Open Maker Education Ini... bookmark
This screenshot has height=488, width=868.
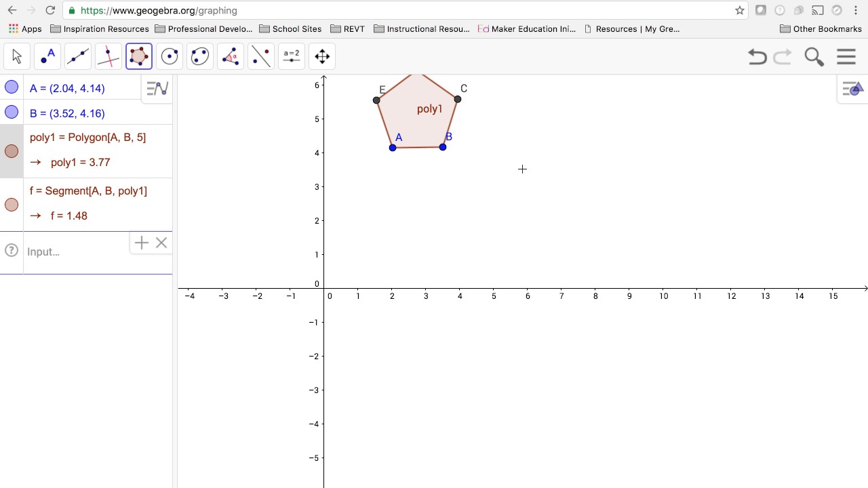coord(527,28)
